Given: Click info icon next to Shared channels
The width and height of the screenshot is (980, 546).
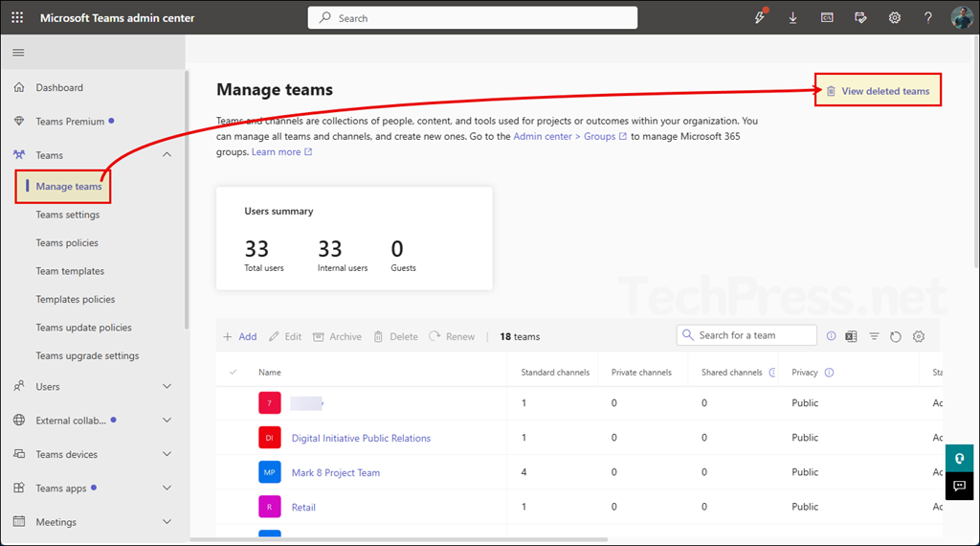Looking at the screenshot, I should point(772,373).
